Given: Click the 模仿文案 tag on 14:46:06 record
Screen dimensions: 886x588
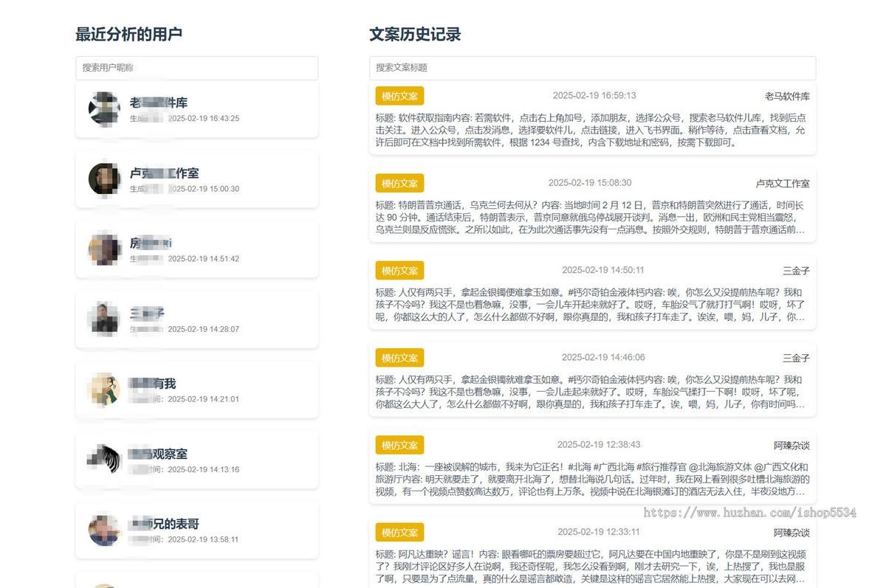Looking at the screenshot, I should (x=399, y=358).
